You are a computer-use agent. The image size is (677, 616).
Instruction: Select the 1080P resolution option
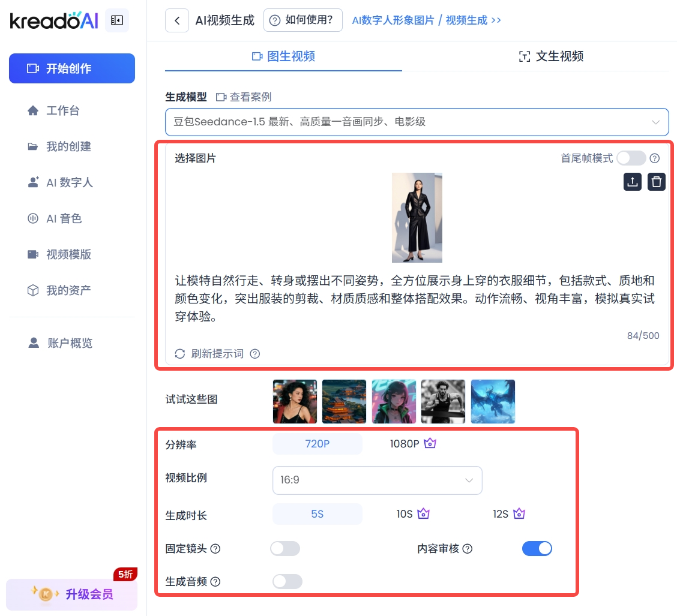[x=412, y=444]
